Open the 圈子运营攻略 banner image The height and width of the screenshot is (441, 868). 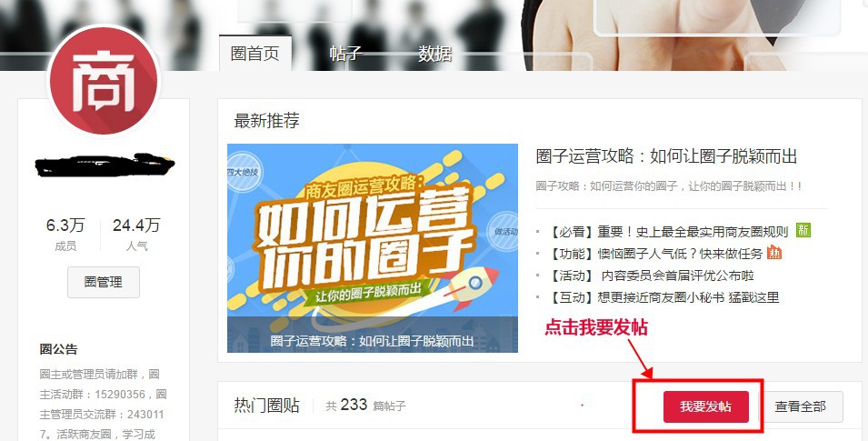373,248
